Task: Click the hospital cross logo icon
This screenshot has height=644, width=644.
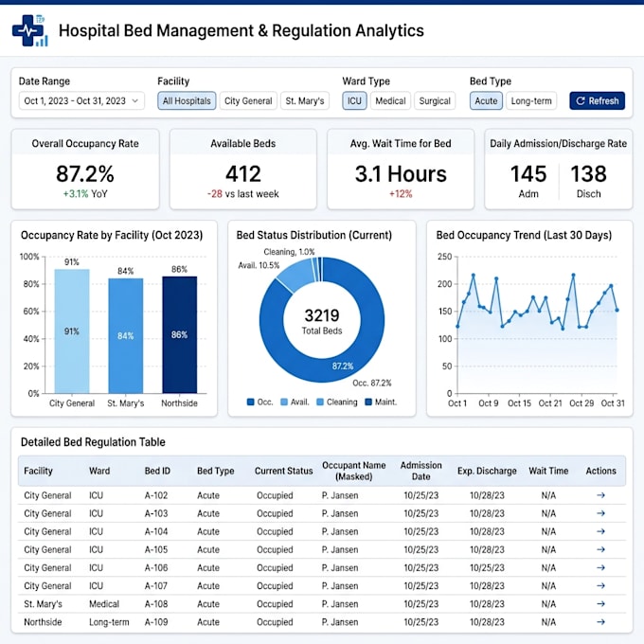Action: (x=30, y=31)
